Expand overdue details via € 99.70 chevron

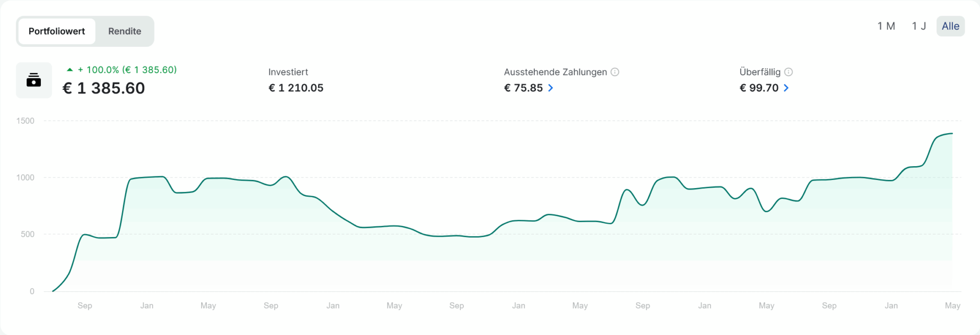786,88
